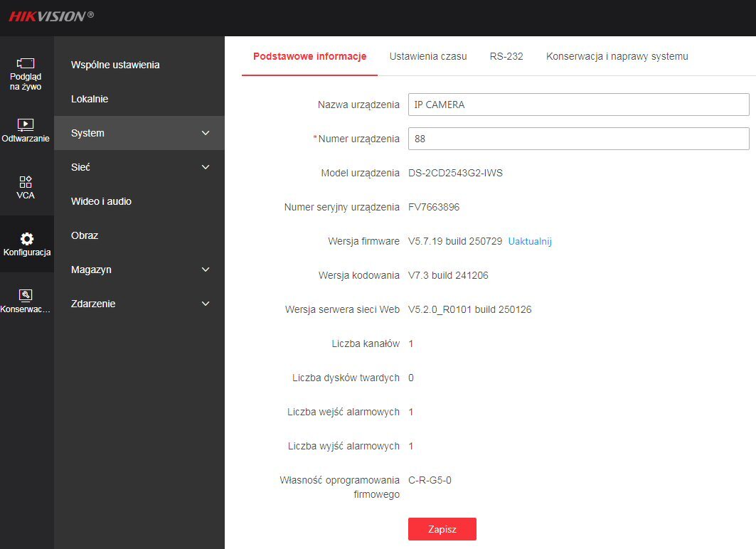Select the Sieć menu item
756x549 pixels.
[139, 167]
